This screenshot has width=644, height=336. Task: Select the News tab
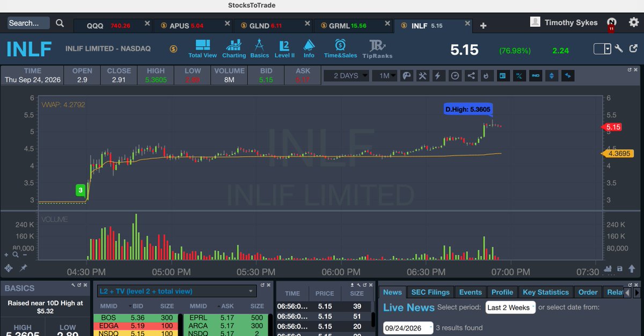click(x=392, y=292)
